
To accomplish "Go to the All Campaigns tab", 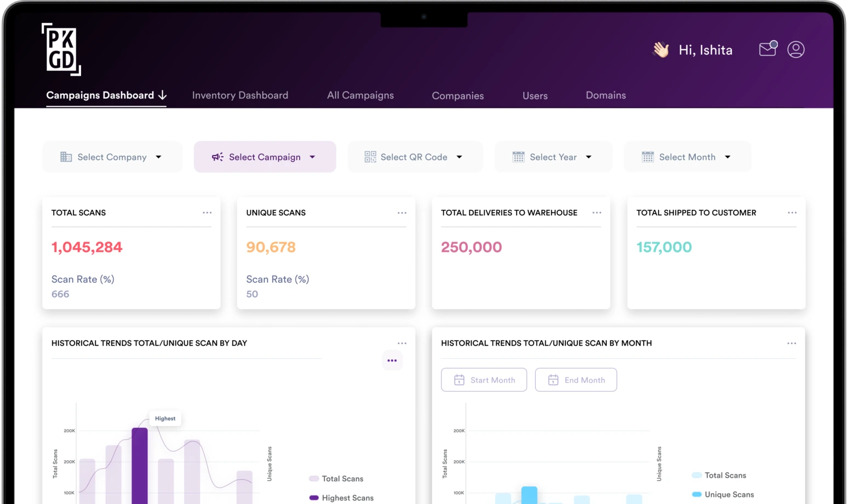I will coord(360,95).
